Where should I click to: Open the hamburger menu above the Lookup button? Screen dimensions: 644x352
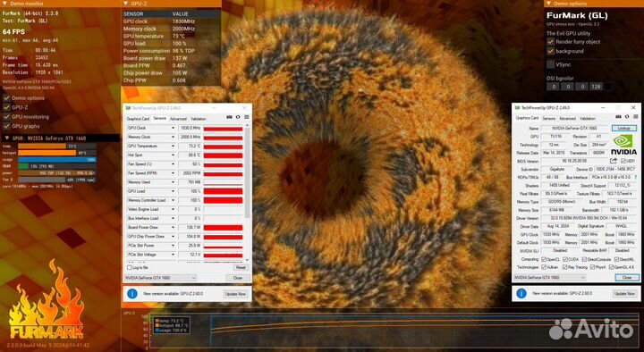(x=635, y=117)
